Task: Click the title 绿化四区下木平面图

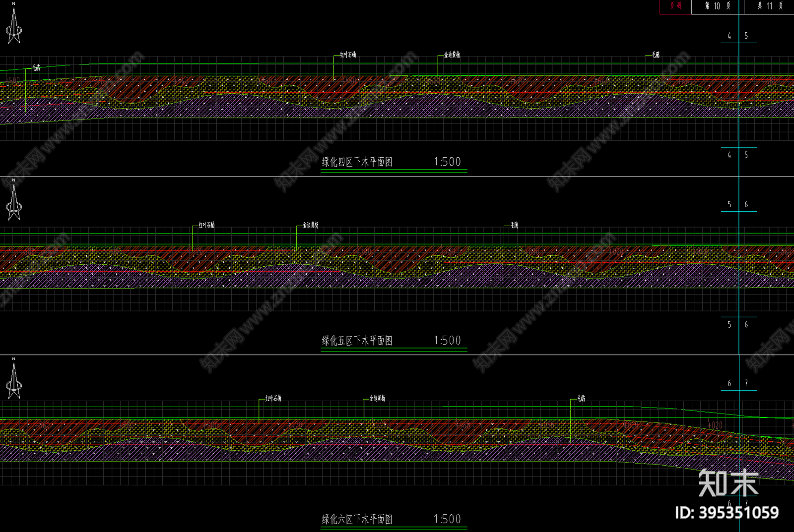Action: [x=357, y=162]
